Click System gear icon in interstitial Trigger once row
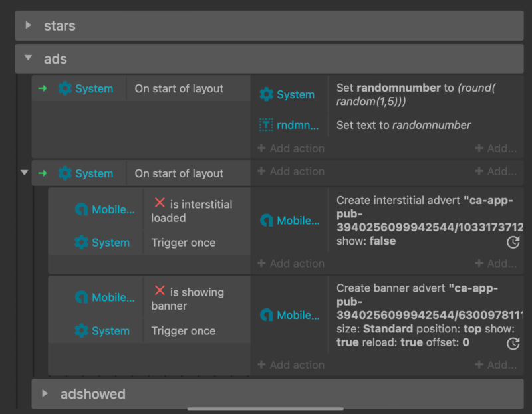The height and width of the screenshot is (414, 532). pos(81,243)
